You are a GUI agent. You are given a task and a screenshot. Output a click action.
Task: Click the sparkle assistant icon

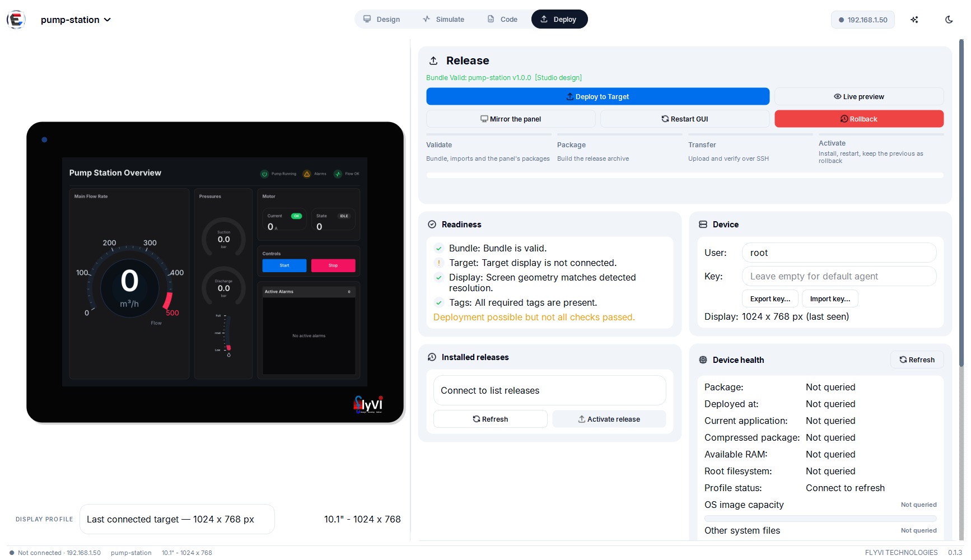(x=914, y=20)
